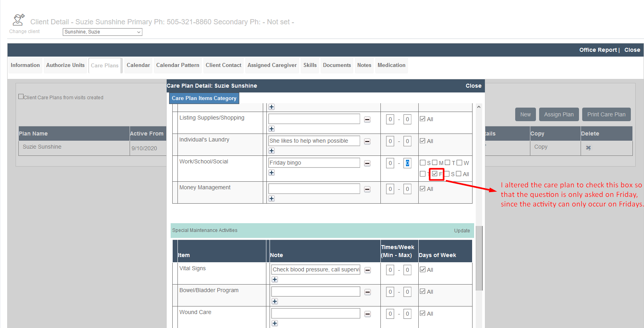The height and width of the screenshot is (328, 644).
Task: Select Suzie Sunshine plan name cell
Action: 74,148
